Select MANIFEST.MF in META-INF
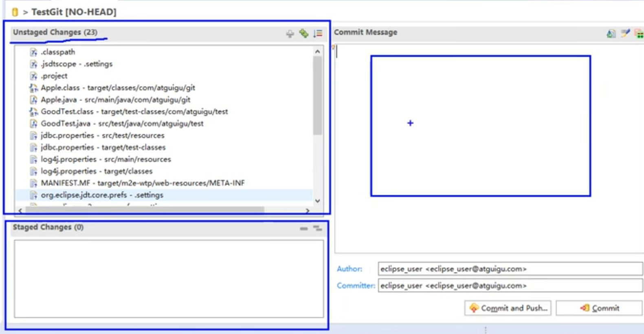644x334 pixels. [143, 183]
